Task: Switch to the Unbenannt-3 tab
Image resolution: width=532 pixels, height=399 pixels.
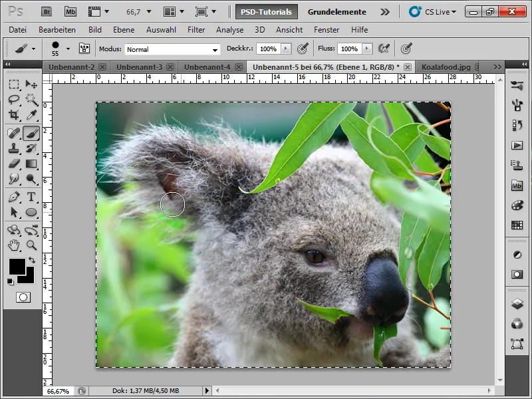Action: (139, 67)
